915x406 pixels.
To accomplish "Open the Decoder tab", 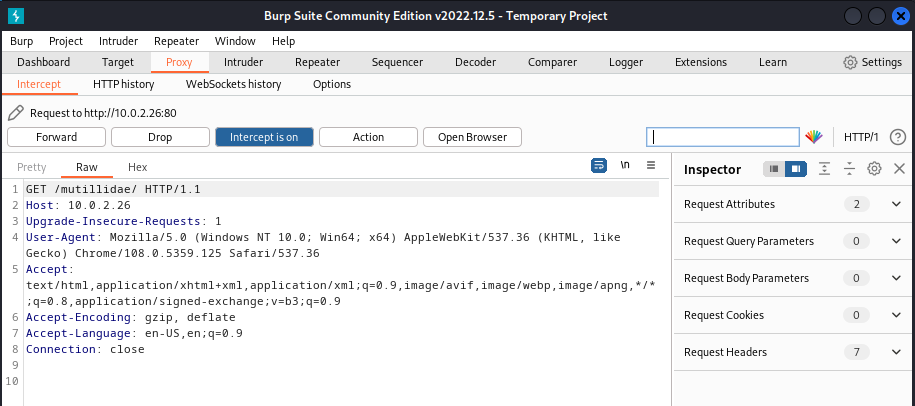I will (x=476, y=62).
